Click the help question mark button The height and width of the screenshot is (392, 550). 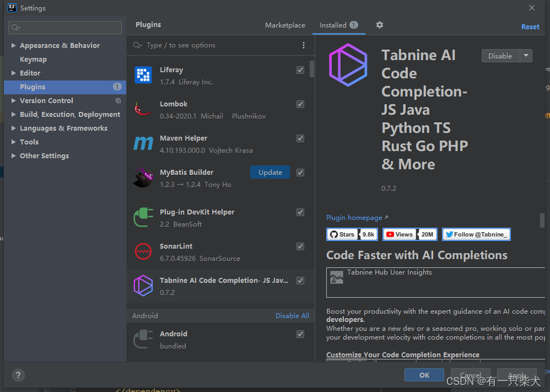pyautogui.click(x=18, y=375)
